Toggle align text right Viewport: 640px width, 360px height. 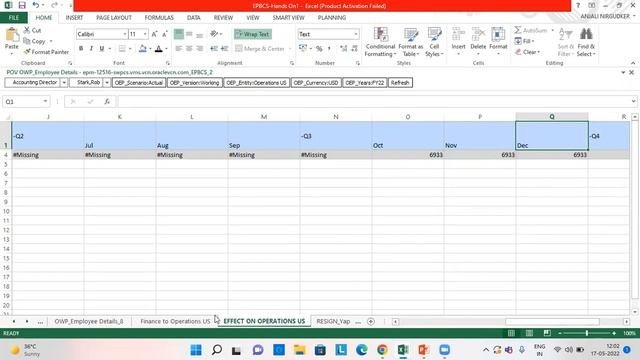(200, 49)
